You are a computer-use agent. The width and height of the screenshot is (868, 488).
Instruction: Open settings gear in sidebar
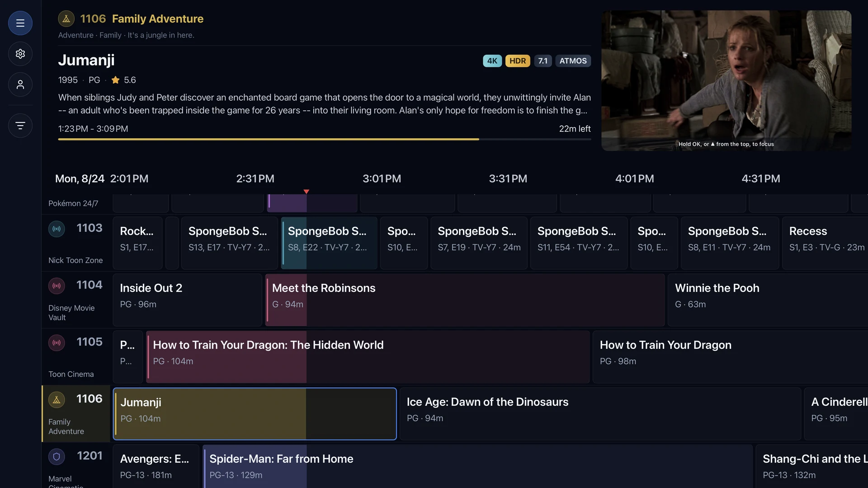pos(20,54)
